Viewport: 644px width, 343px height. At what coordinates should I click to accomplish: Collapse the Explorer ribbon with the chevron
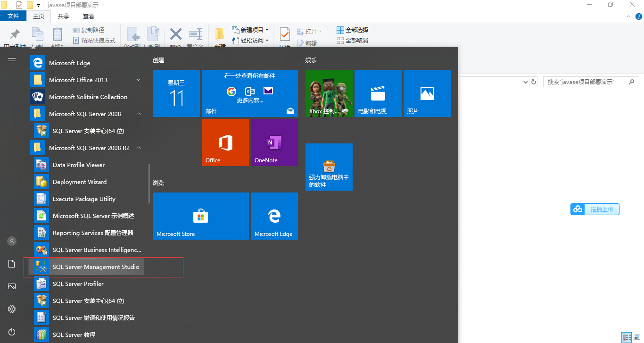628,16
